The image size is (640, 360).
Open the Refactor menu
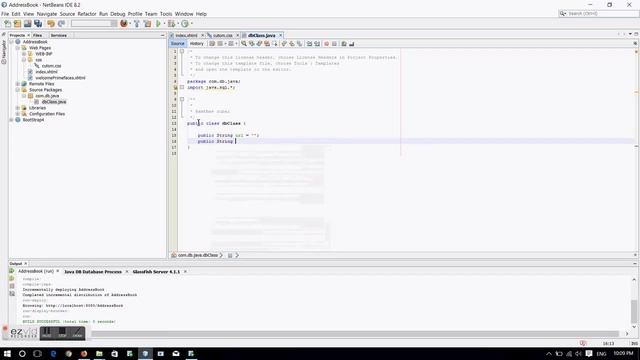[x=87, y=14]
